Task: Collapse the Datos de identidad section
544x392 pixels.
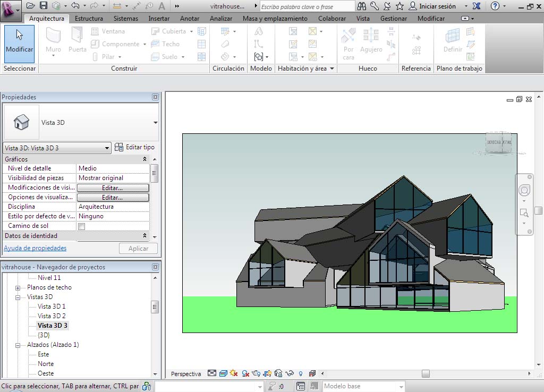Action: click(x=144, y=236)
